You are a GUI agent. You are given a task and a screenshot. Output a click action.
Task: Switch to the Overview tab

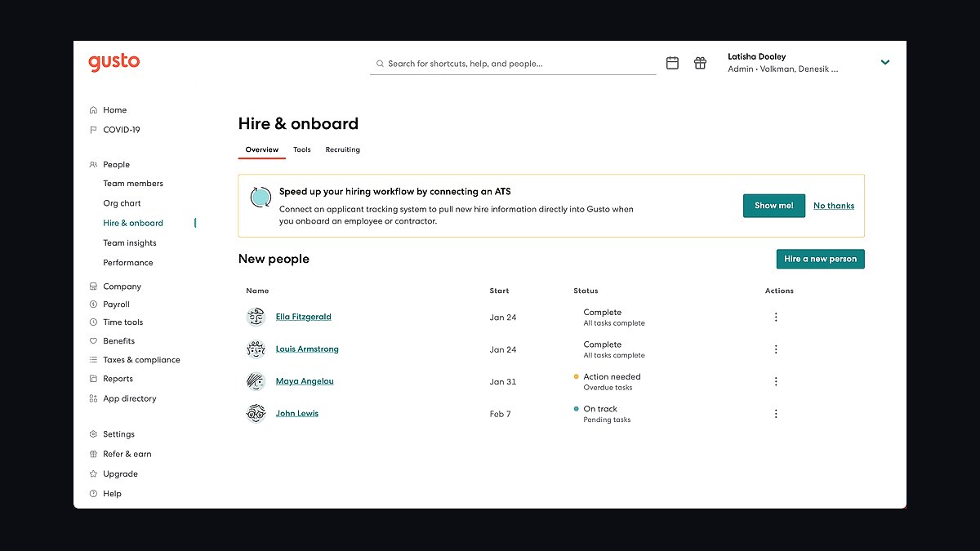[262, 149]
